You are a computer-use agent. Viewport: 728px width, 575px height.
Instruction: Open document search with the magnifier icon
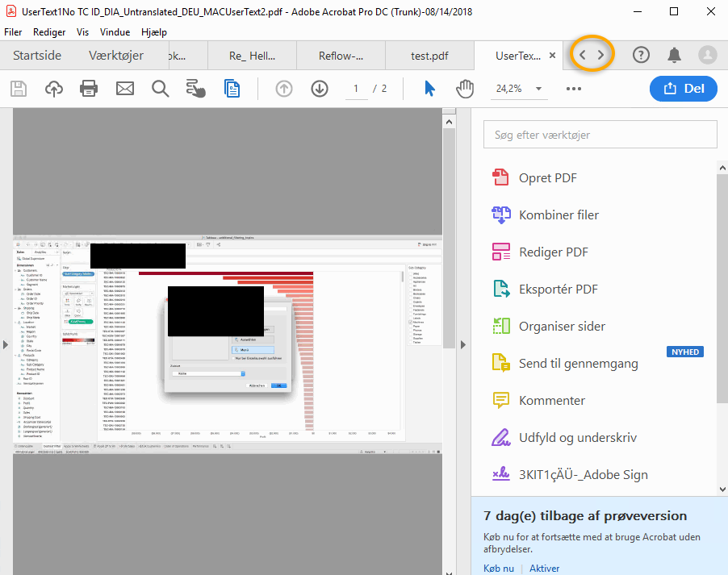point(160,89)
